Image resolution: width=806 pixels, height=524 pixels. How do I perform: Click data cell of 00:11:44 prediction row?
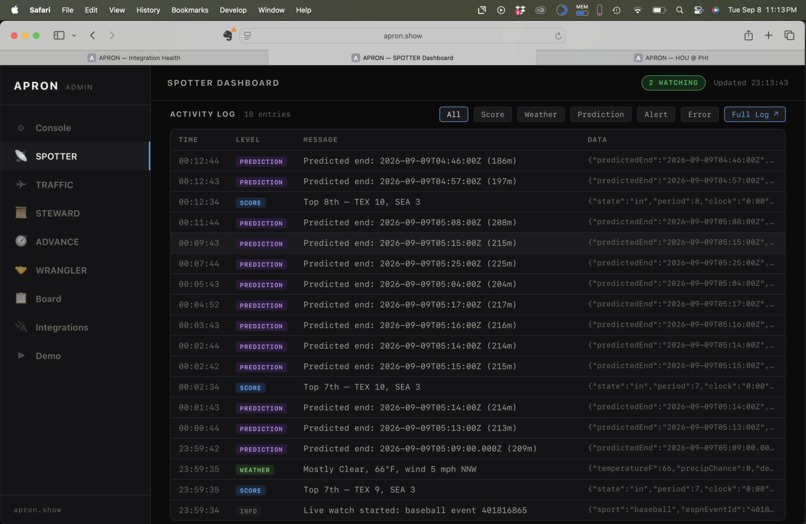tap(681, 222)
